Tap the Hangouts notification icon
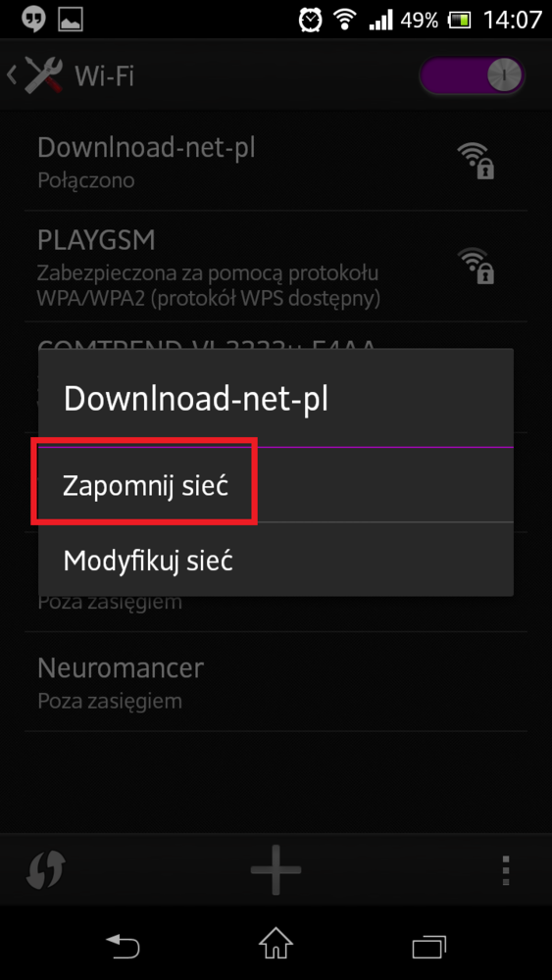552x980 pixels. (33, 20)
